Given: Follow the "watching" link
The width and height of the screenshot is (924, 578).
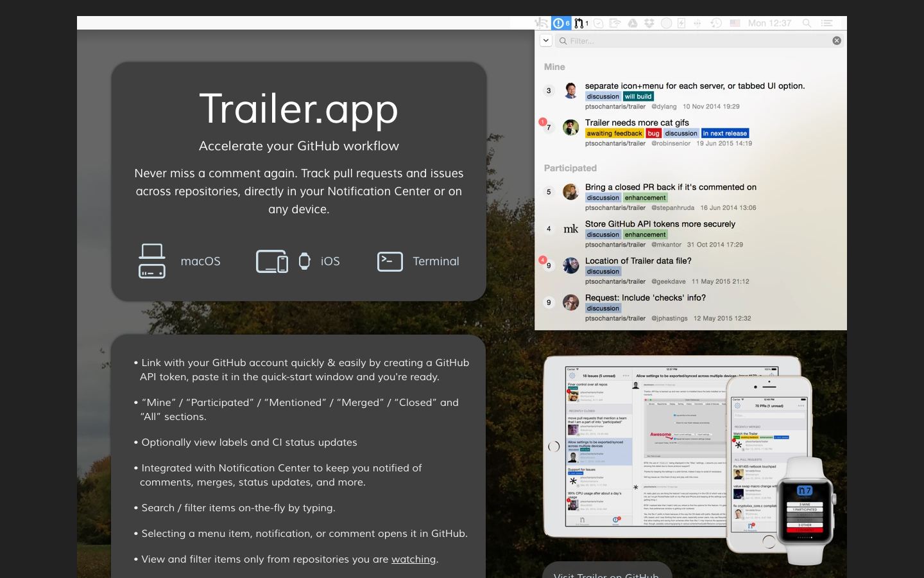Looking at the screenshot, I should point(414,559).
